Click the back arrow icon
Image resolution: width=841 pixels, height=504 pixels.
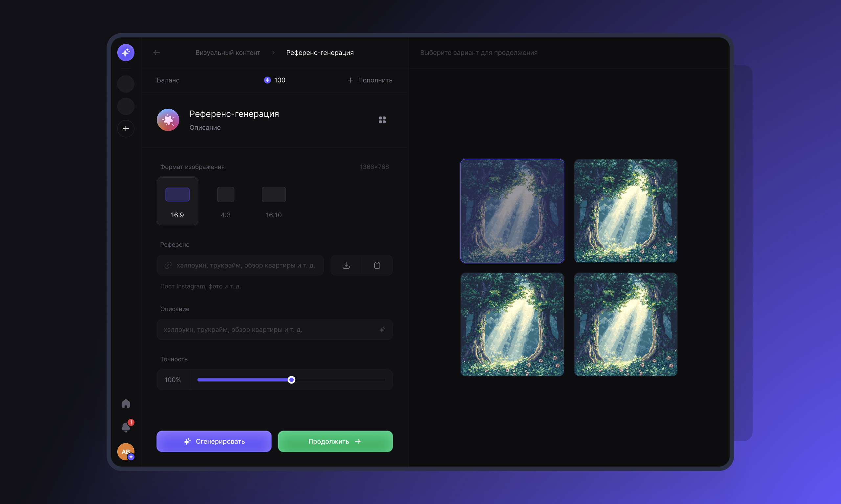(157, 53)
